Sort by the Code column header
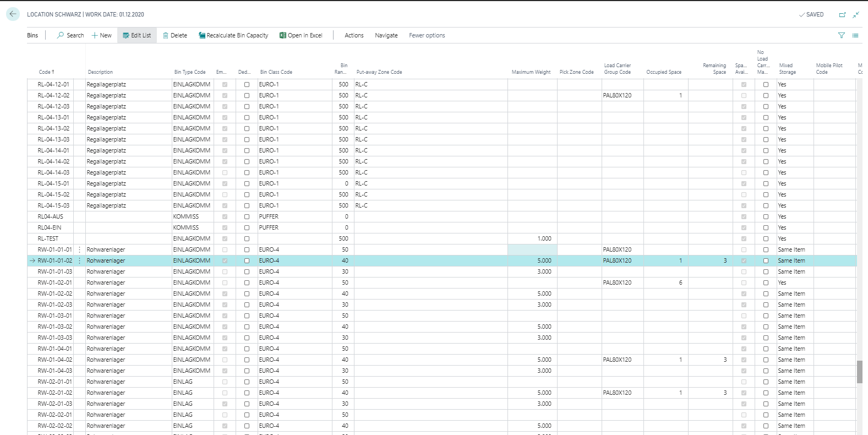This screenshot has height=435, width=868. click(46, 72)
